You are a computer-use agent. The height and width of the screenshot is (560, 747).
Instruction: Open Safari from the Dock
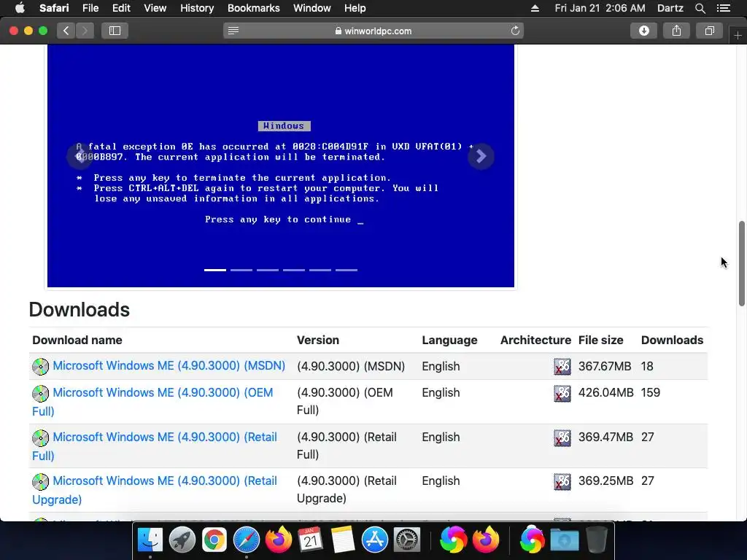point(247,540)
